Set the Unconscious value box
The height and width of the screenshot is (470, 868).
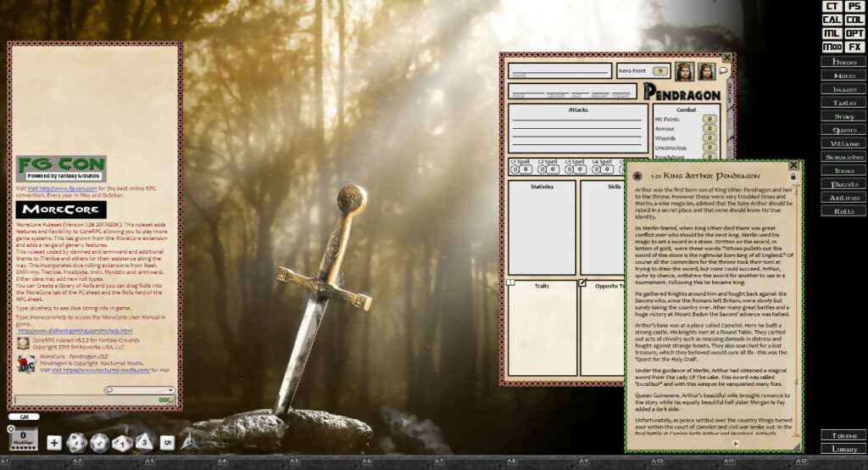pos(709,148)
